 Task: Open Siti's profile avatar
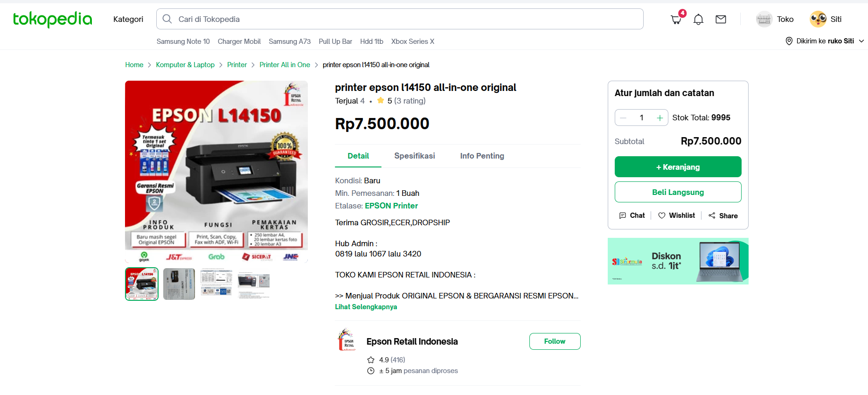pyautogui.click(x=818, y=19)
